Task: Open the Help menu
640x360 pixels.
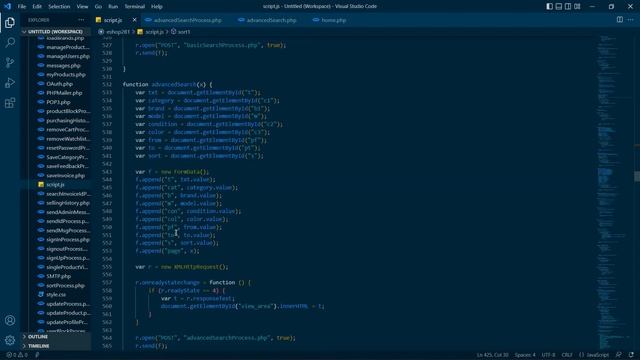Action: pyautogui.click(x=157, y=7)
